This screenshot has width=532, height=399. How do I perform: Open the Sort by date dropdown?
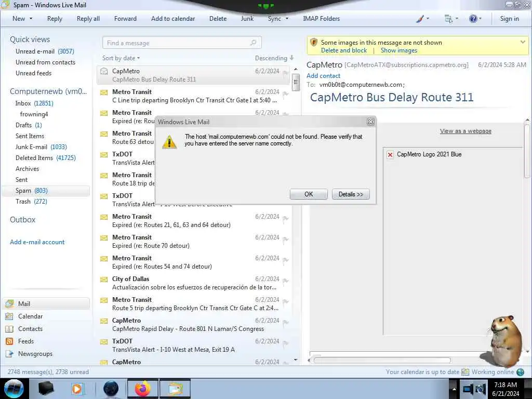tap(121, 58)
